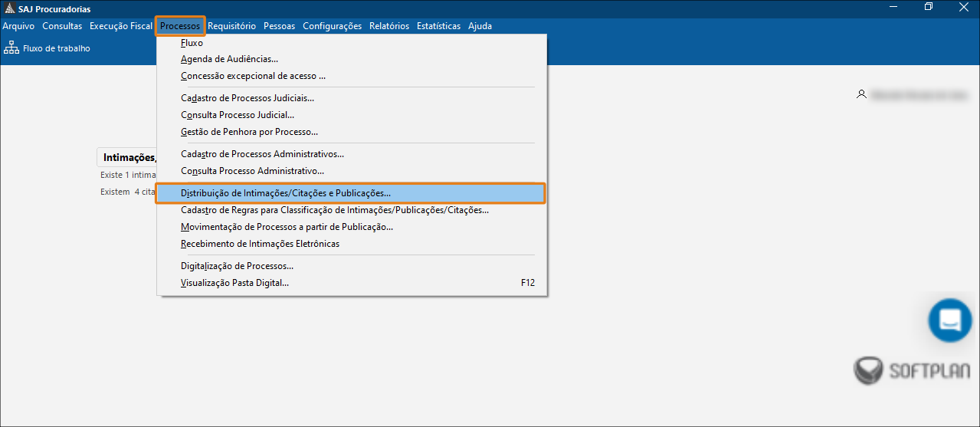Open the Arquivo menu
The width and height of the screenshot is (980, 427).
click(x=18, y=26)
